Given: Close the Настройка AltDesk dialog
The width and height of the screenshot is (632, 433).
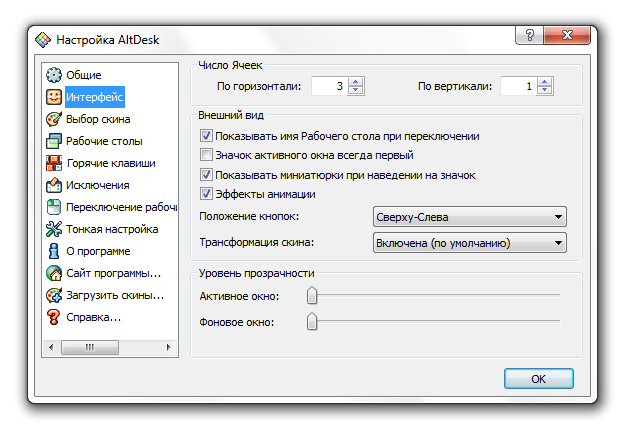Looking at the screenshot, I should click(x=567, y=35).
